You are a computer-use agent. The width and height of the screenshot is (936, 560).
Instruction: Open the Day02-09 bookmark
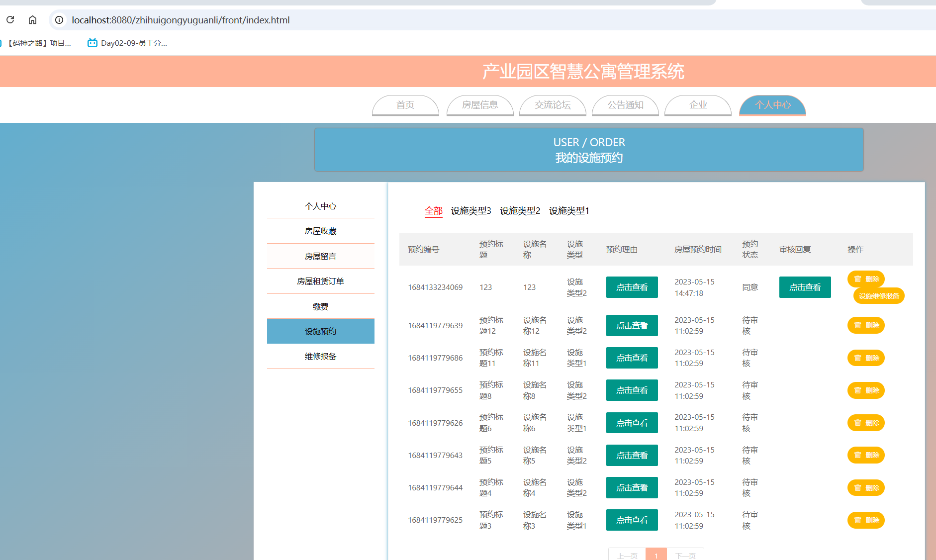point(127,43)
